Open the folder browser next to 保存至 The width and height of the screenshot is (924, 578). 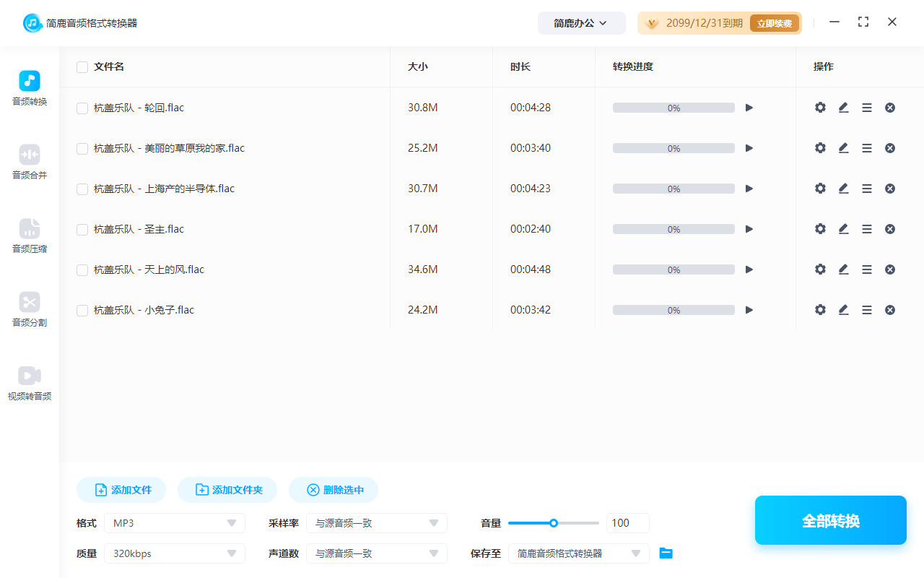(666, 553)
